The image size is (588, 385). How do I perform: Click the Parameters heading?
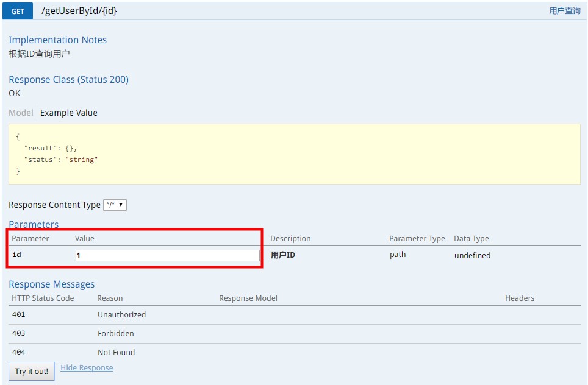(x=34, y=224)
